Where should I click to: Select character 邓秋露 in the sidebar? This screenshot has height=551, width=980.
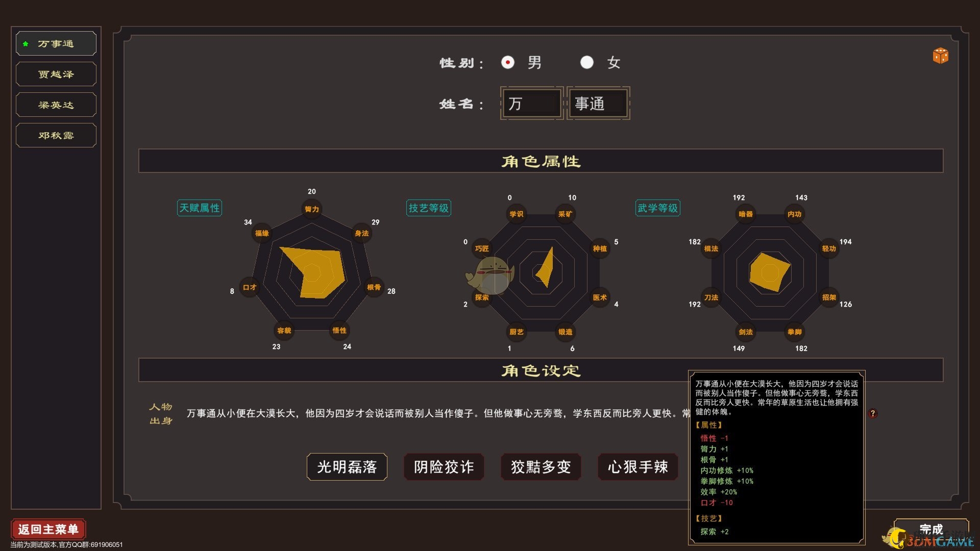56,136
